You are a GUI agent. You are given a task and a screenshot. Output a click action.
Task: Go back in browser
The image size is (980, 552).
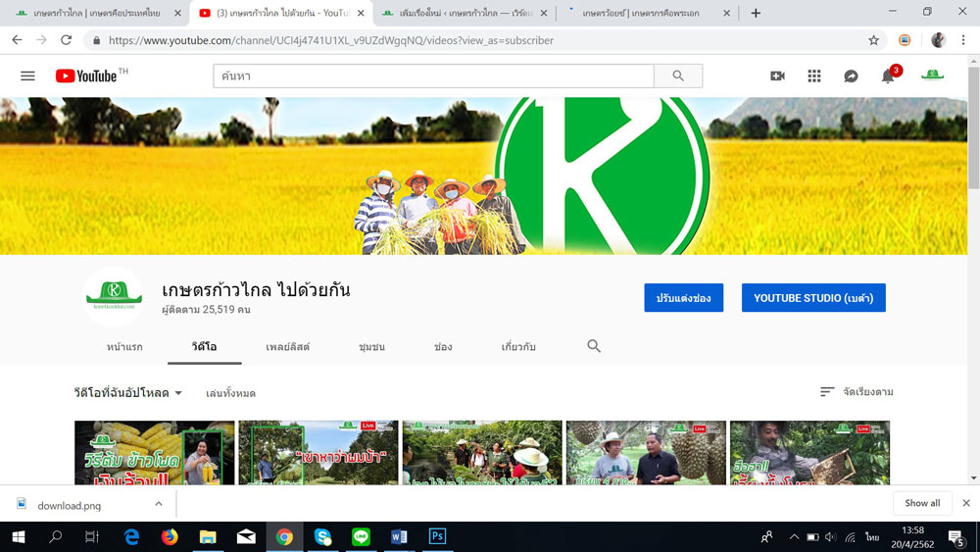click(x=17, y=40)
